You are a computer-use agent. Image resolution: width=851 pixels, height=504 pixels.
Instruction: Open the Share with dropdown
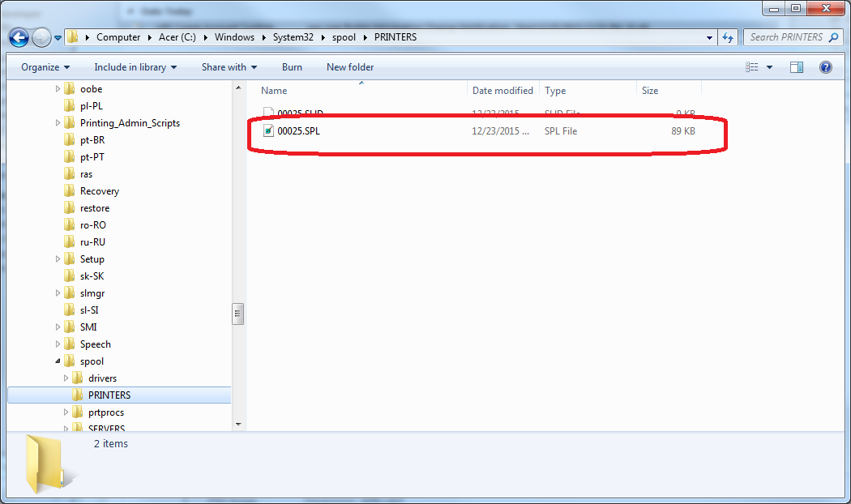click(229, 67)
